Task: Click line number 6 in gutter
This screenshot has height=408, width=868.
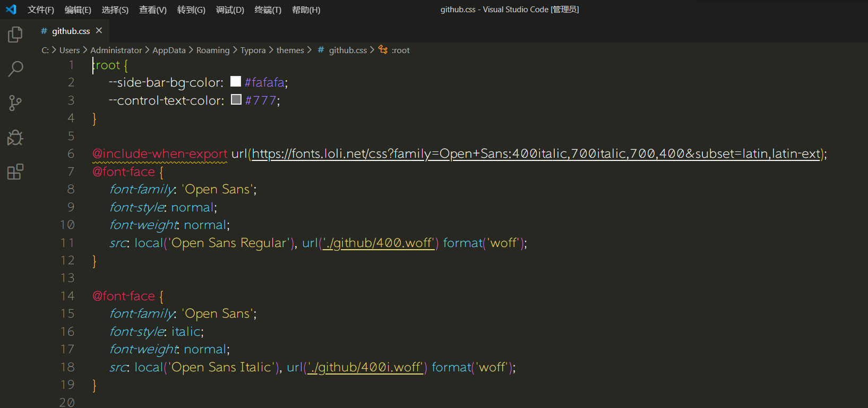Action: (x=71, y=154)
